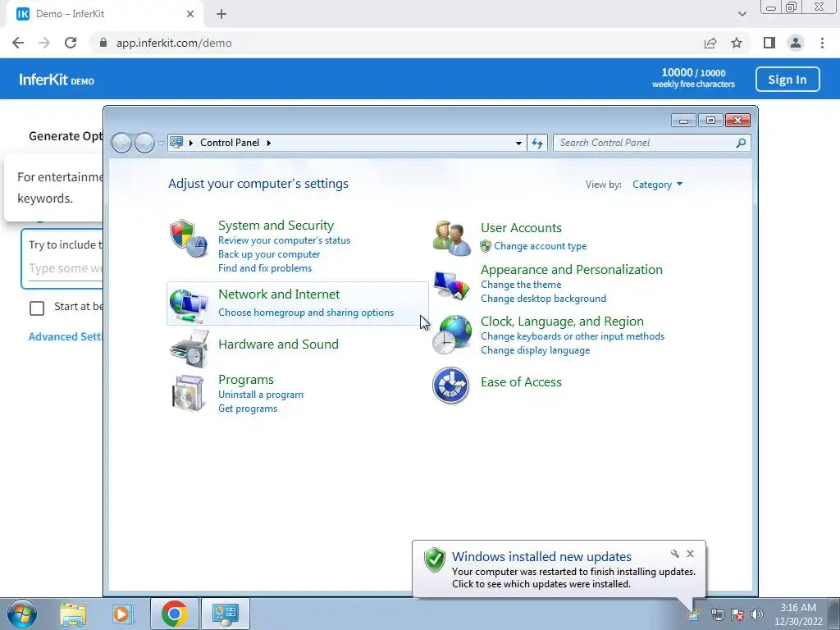Click Find and fix problems link
The width and height of the screenshot is (840, 630).
coord(265,268)
